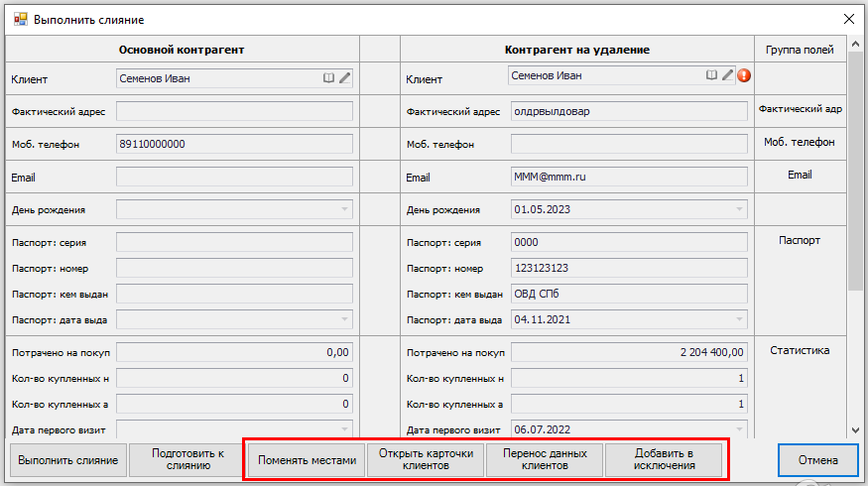Click the Добавить в исключения button

tap(664, 460)
